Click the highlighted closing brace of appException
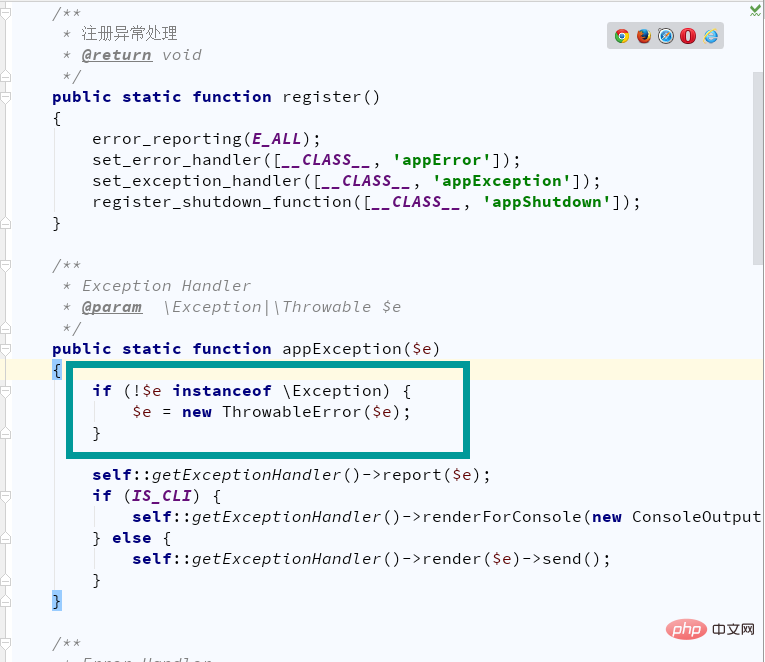 57,601
